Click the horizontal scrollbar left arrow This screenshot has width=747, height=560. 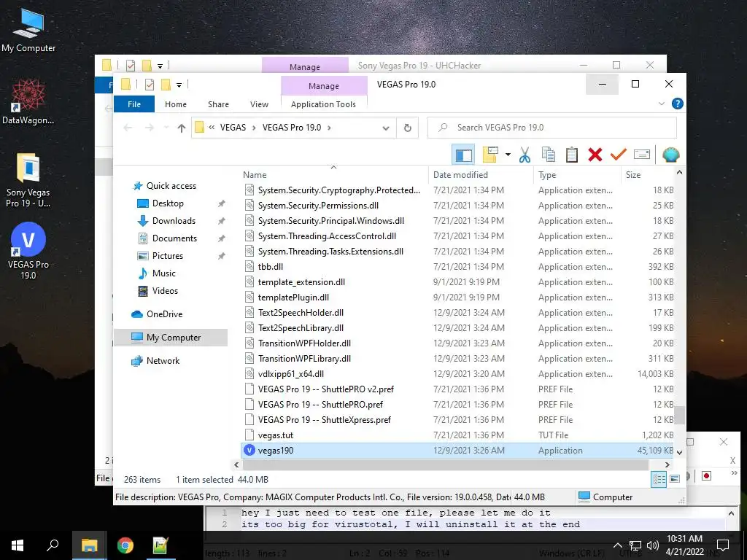[237, 464]
